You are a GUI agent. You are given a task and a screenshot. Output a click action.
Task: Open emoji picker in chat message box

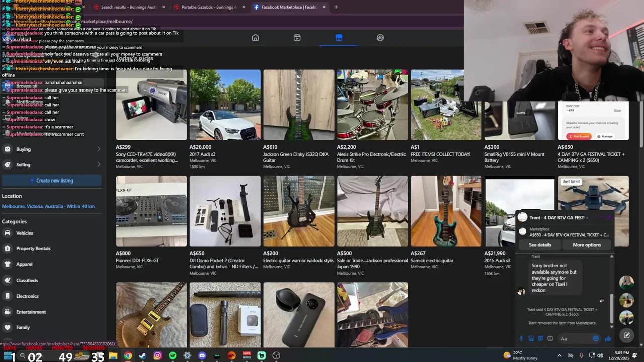point(596,339)
